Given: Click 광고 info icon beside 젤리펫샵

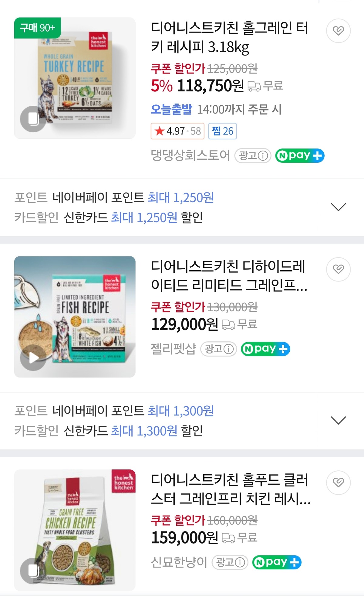Looking at the screenshot, I should tap(228, 349).
